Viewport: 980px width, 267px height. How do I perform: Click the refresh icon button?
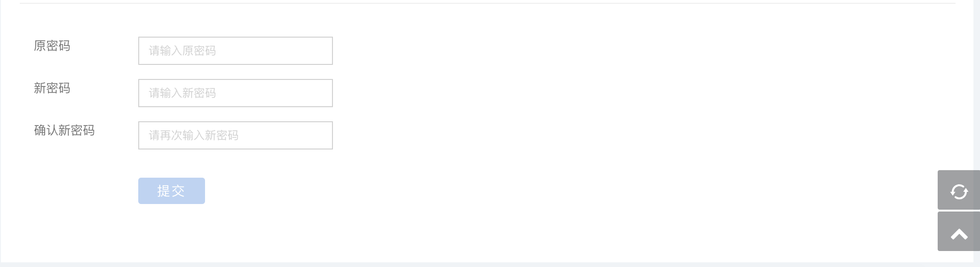[958, 190]
